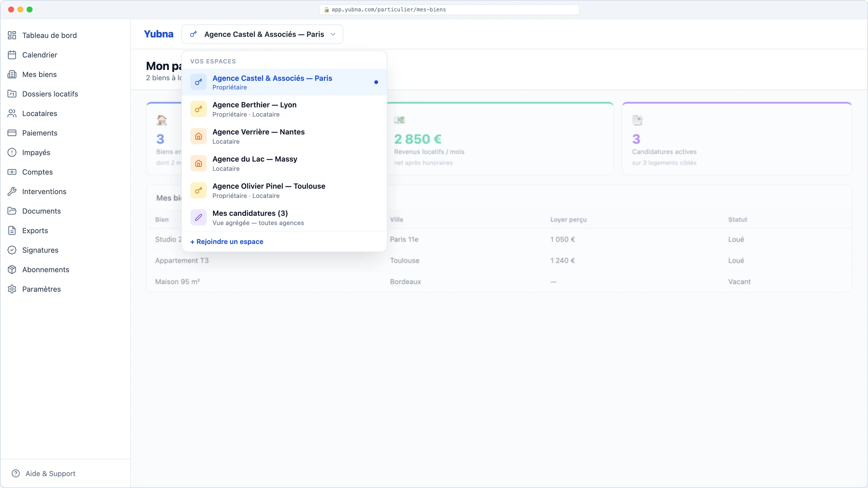Click the Impayés alert icon
The width and height of the screenshot is (868, 488).
click(x=12, y=153)
